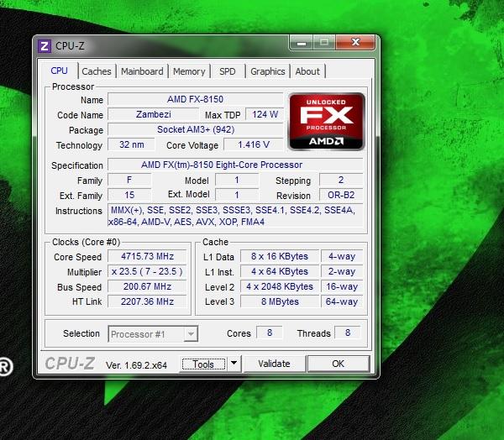Click the Cores count value
Screen dimensions: 504x440
[270, 333]
